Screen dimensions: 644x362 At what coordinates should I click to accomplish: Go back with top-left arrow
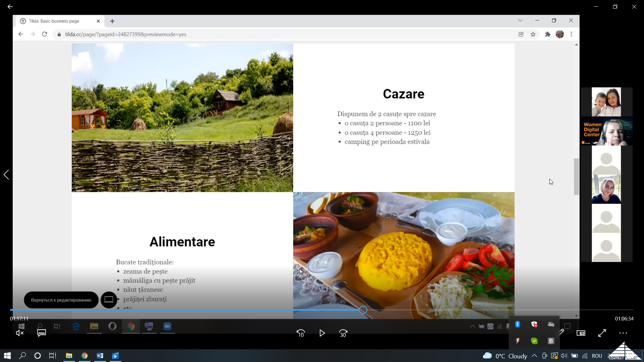click(x=10, y=7)
